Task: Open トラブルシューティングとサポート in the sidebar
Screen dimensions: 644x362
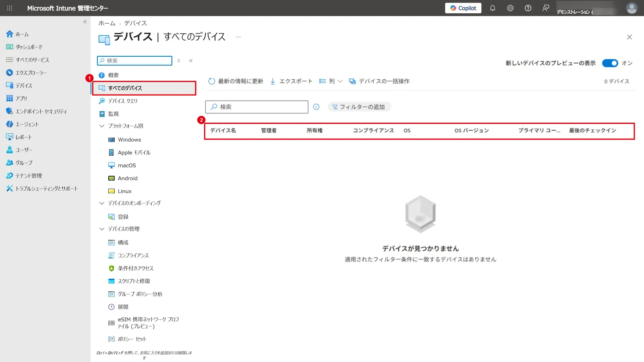Action: click(x=42, y=189)
